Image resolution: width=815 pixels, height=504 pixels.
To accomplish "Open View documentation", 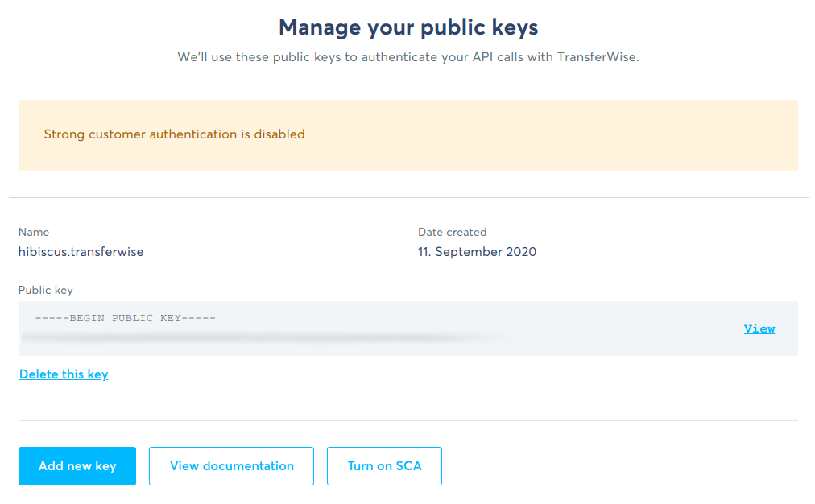I will click(x=231, y=466).
